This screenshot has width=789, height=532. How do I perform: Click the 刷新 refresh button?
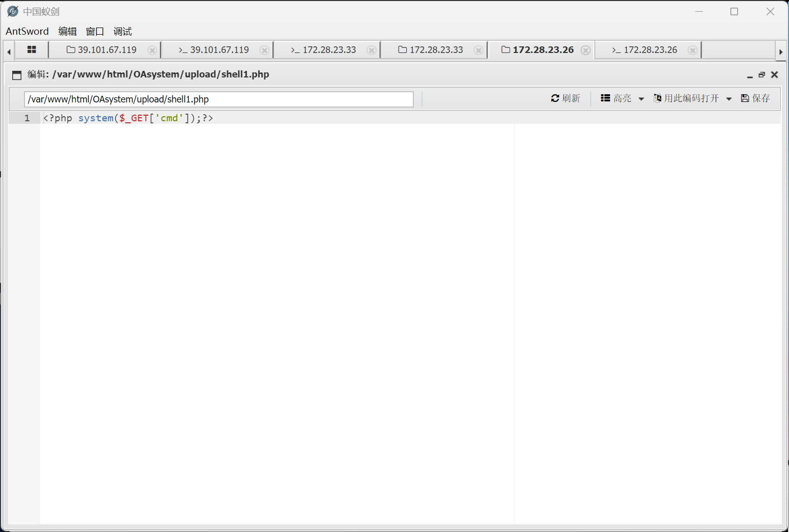tap(565, 98)
